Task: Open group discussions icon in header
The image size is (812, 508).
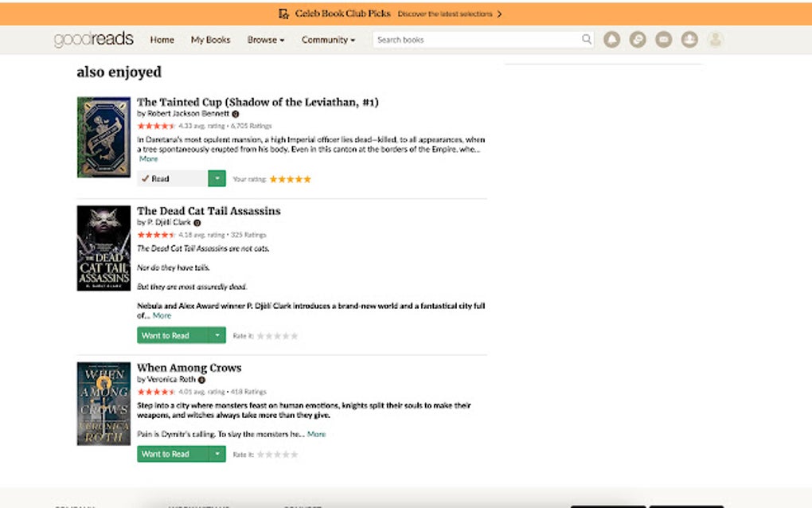Action: pos(638,39)
